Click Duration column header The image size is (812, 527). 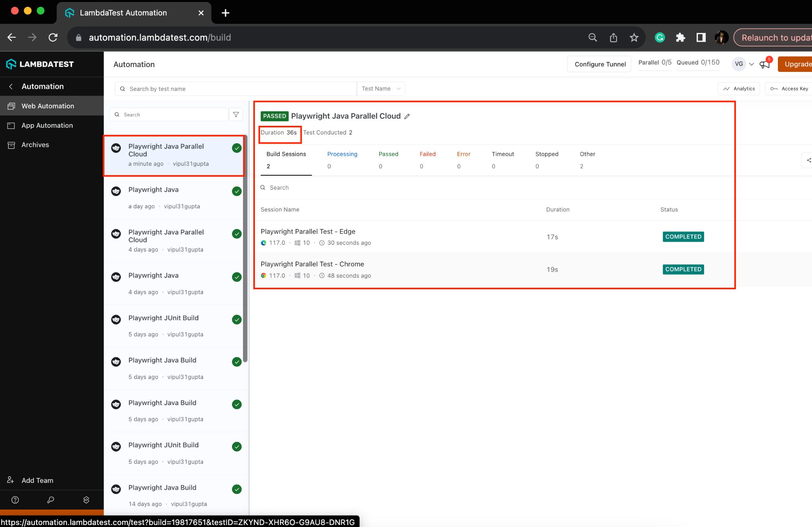coord(557,210)
